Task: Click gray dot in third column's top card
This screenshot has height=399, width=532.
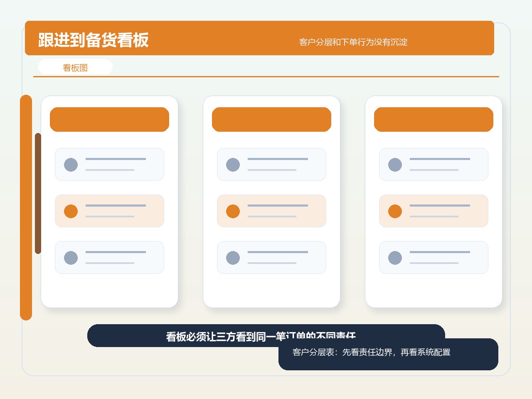Action: 395,165
